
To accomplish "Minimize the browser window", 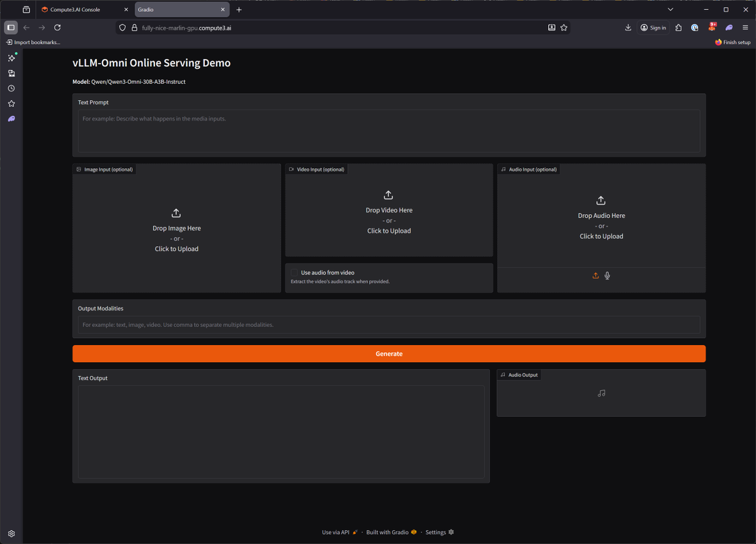I will [x=707, y=9].
